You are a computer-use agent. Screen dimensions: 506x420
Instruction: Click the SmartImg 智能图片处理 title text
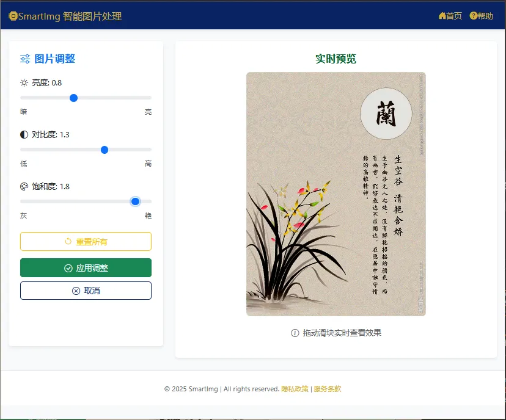[70, 16]
